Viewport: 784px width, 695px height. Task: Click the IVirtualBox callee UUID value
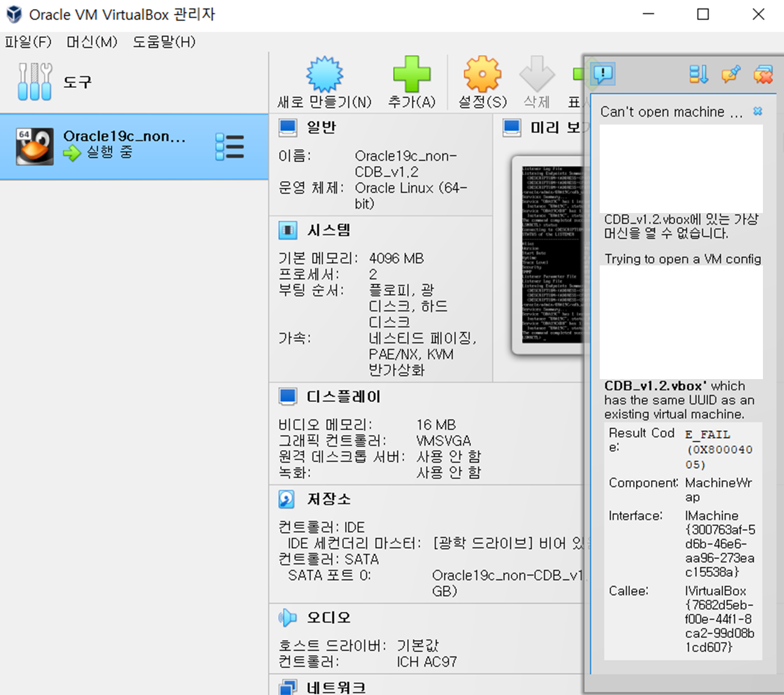[x=720, y=619]
